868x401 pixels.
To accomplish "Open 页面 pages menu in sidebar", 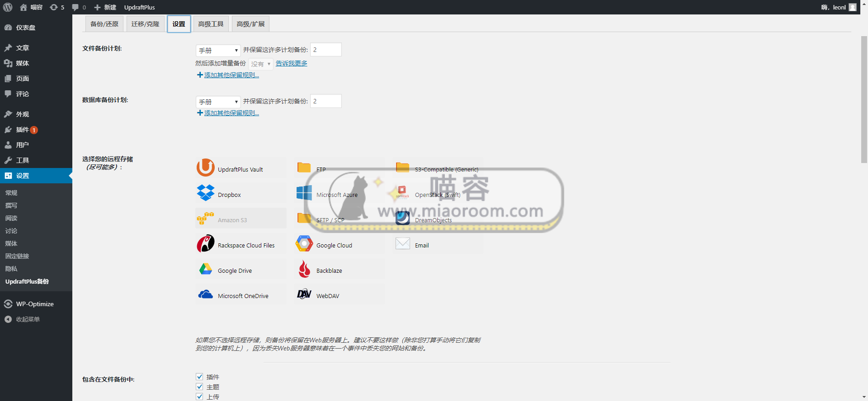I will [x=36, y=78].
